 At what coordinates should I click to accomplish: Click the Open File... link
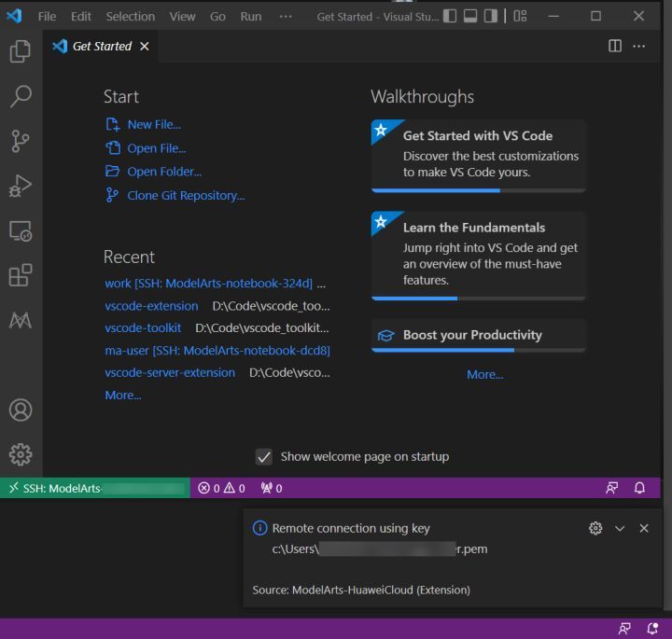[157, 148]
